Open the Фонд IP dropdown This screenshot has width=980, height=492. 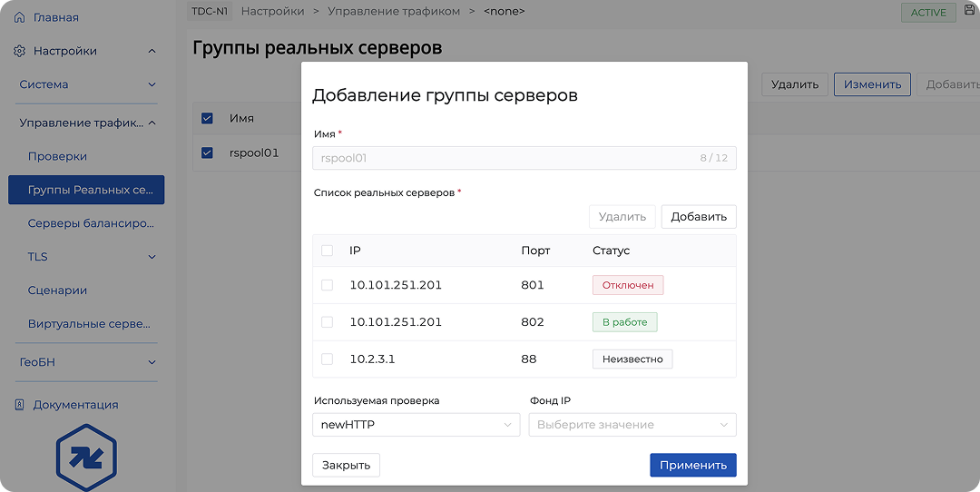click(x=632, y=425)
